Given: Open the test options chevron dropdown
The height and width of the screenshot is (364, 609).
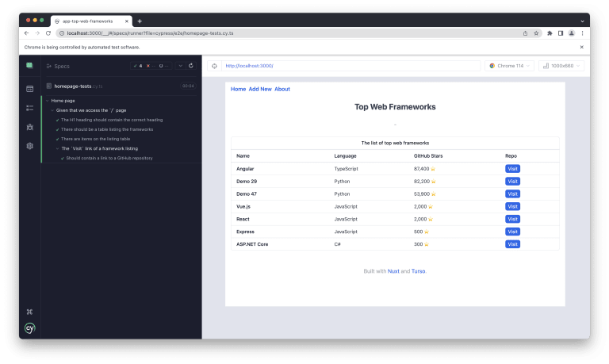Looking at the screenshot, I should 181,66.
